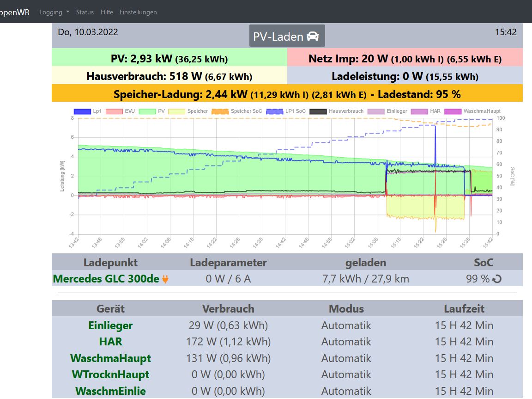The width and height of the screenshot is (532, 399).
Task: Hide the Hausverbrauch line in legend
Action: pos(319,111)
